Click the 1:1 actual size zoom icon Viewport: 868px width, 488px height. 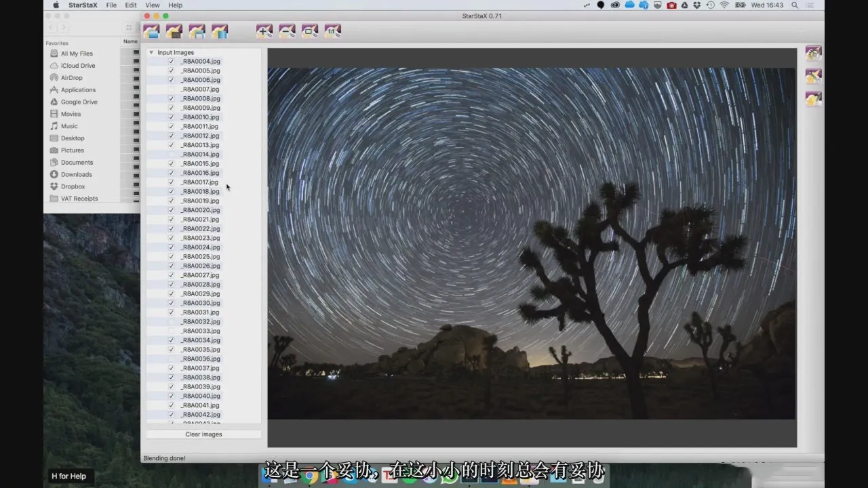click(333, 31)
